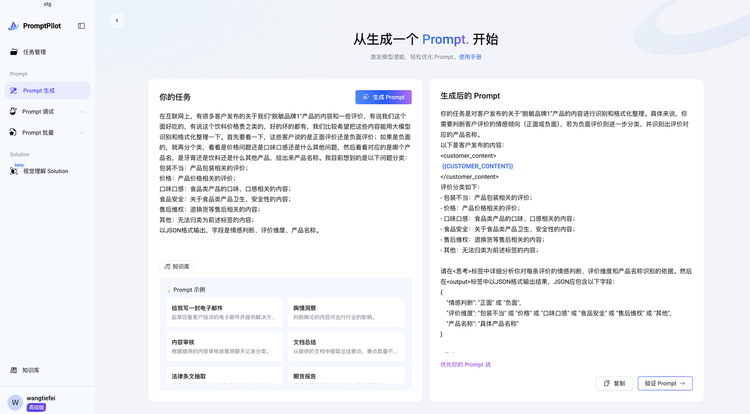Viewport: 750px width, 414px height.
Task: Click the 生成 Prompt button
Action: click(383, 97)
